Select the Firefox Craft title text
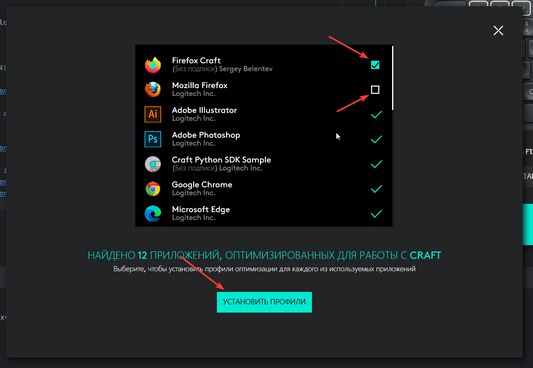Image resolution: width=533 pixels, height=368 pixels. coord(196,60)
